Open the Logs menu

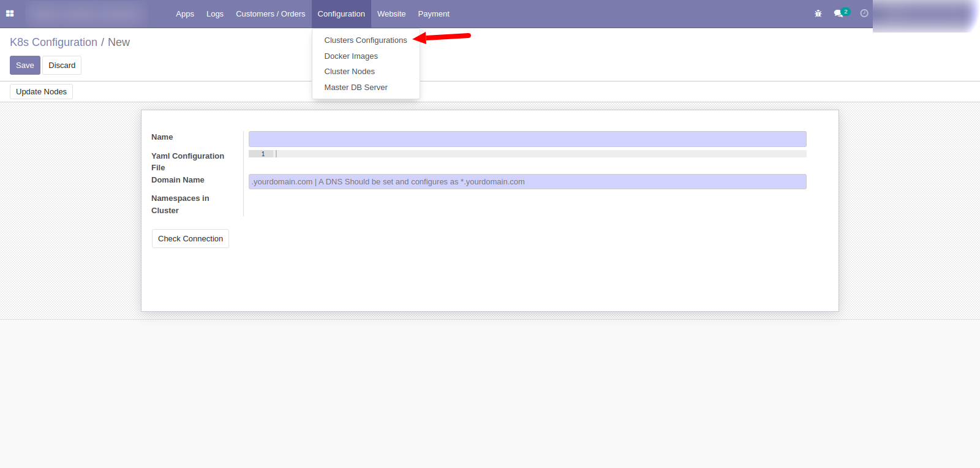click(214, 14)
